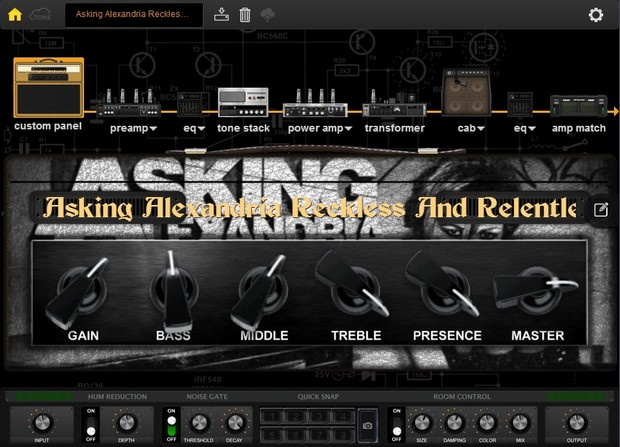Expand the preamp dropdown arrow
The width and height of the screenshot is (620, 447).
click(153, 129)
